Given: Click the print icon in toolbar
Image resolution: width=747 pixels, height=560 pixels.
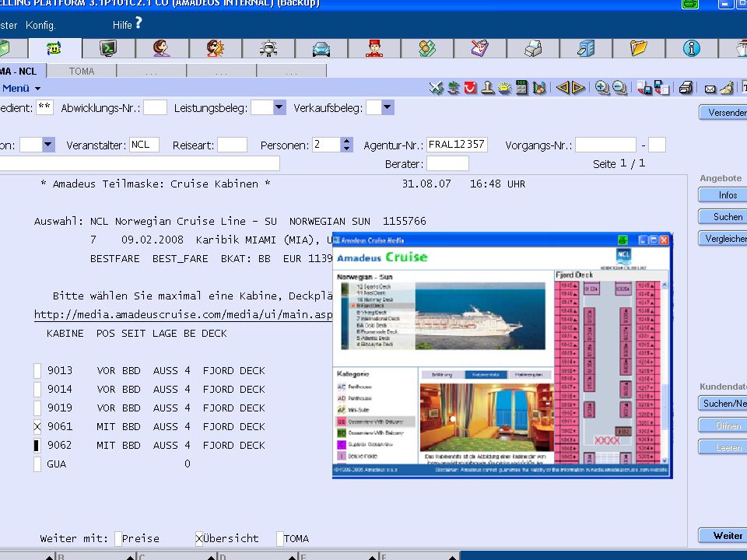Looking at the screenshot, I should (686, 88).
